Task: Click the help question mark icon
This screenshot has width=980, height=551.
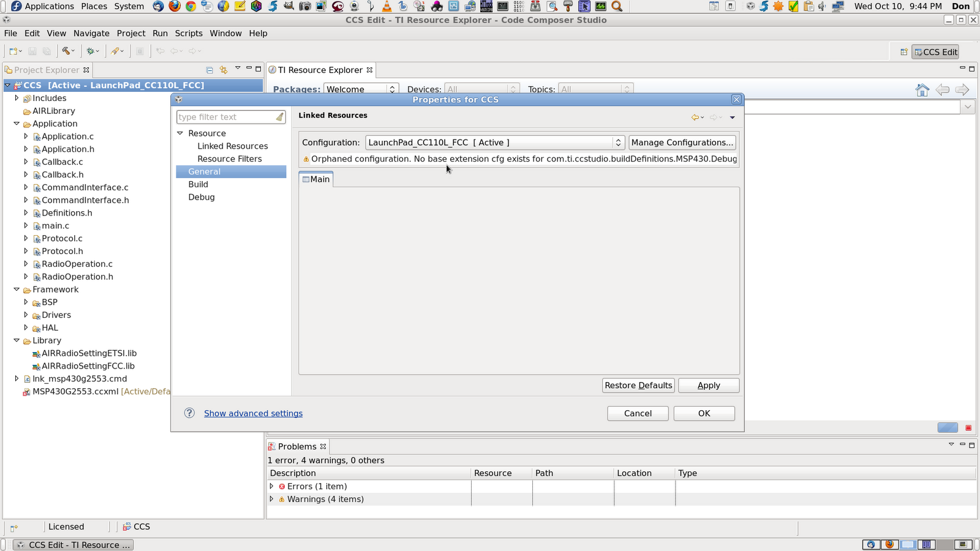Action: [x=189, y=413]
